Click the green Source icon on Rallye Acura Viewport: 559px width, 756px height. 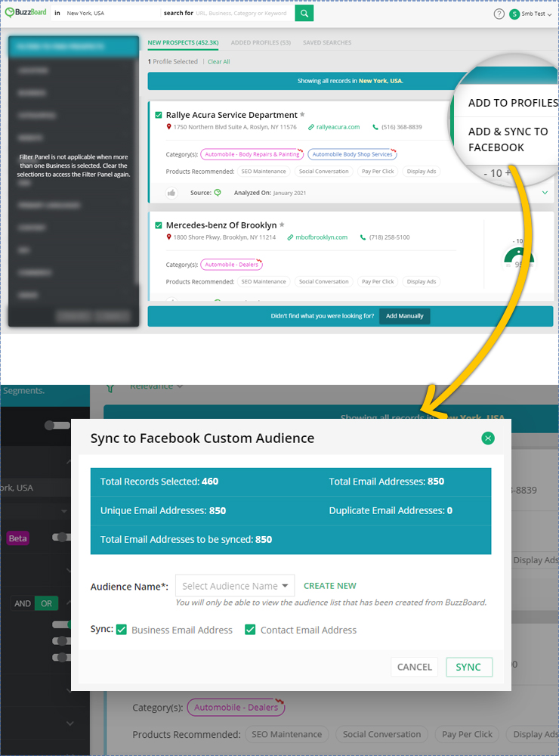click(x=218, y=192)
